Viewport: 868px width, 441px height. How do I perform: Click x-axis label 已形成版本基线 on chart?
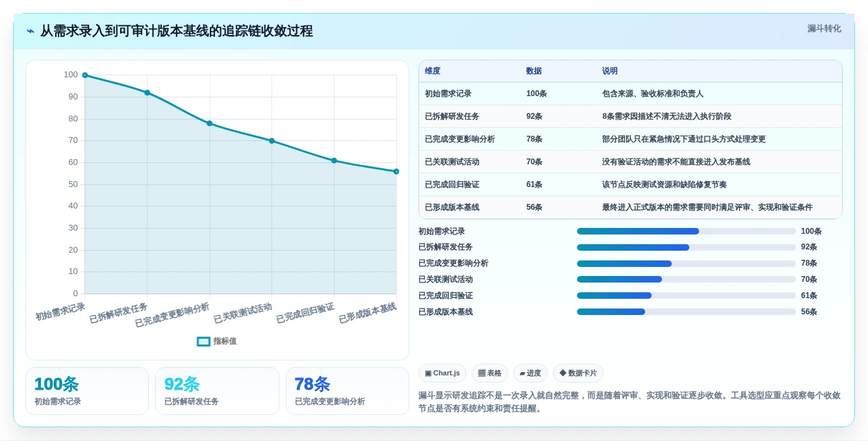click(x=368, y=313)
